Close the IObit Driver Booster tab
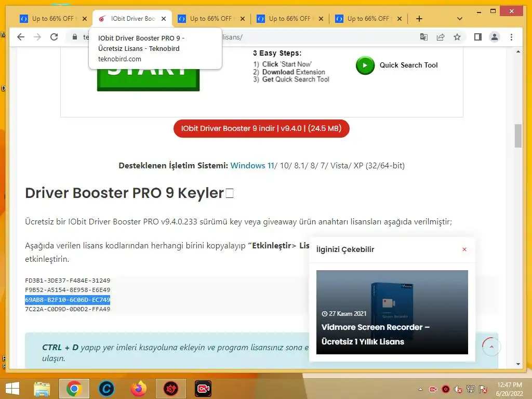Viewport: 532px width, 399px height. [x=164, y=19]
